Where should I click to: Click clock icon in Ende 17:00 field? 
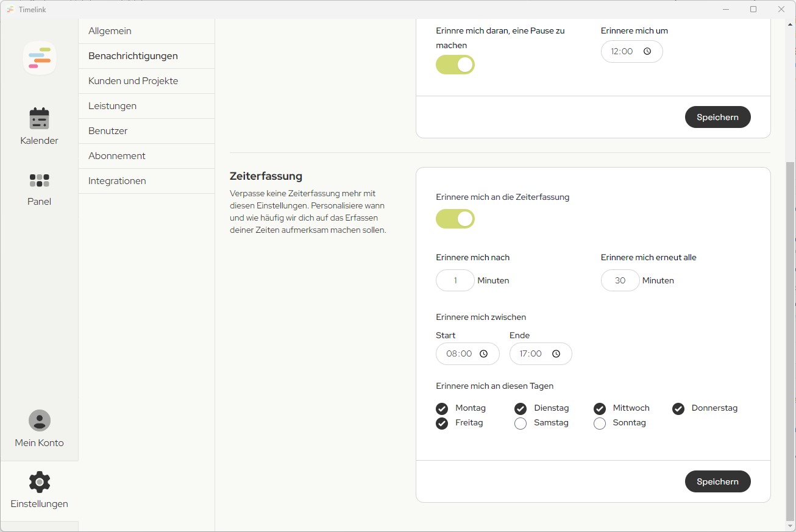coord(556,353)
